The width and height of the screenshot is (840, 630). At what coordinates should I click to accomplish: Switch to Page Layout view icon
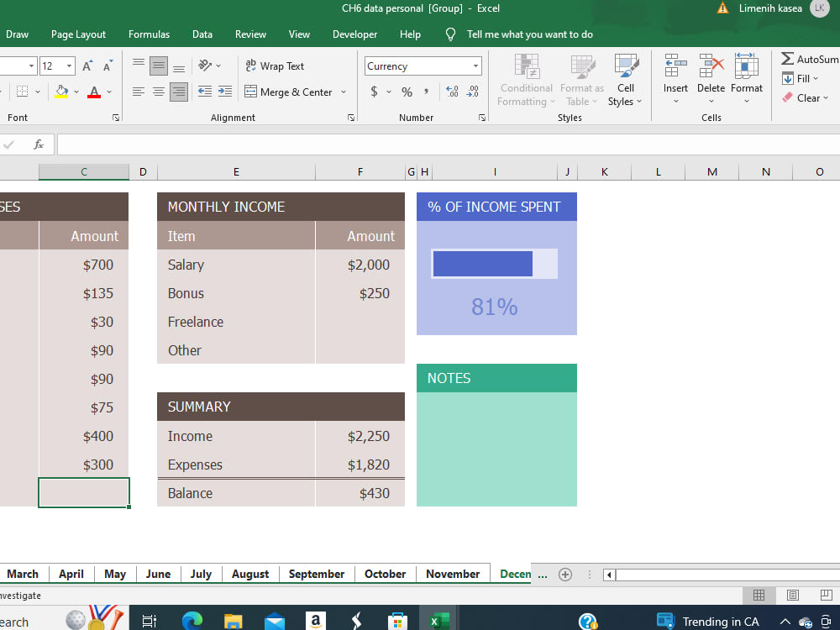point(792,595)
